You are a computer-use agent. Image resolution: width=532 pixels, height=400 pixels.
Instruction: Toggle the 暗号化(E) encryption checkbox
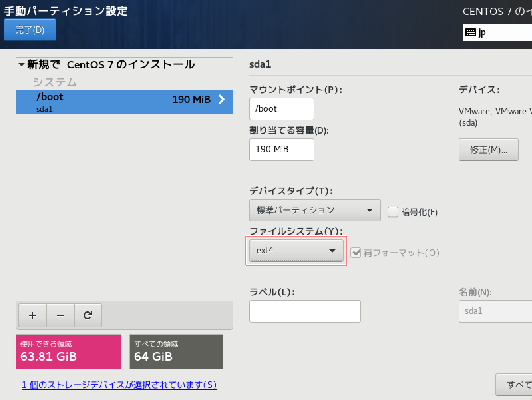pyautogui.click(x=393, y=212)
